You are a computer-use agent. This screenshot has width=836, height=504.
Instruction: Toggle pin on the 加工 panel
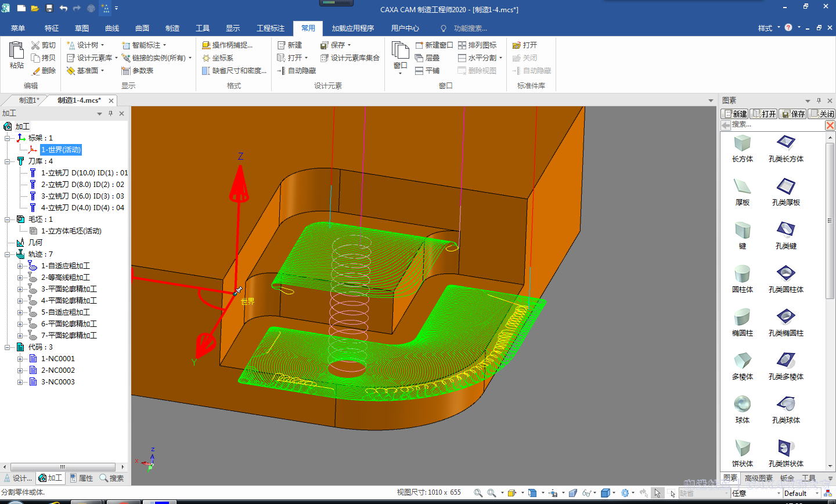pyautogui.click(x=110, y=114)
